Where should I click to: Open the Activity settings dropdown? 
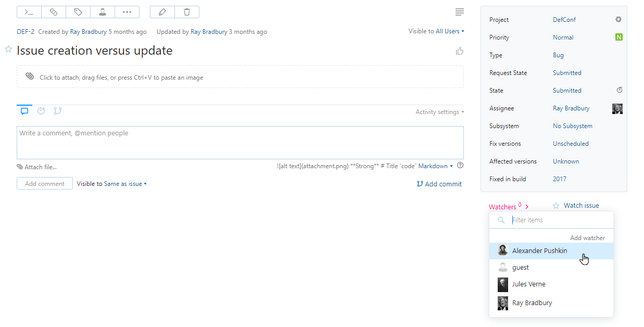coord(439,111)
